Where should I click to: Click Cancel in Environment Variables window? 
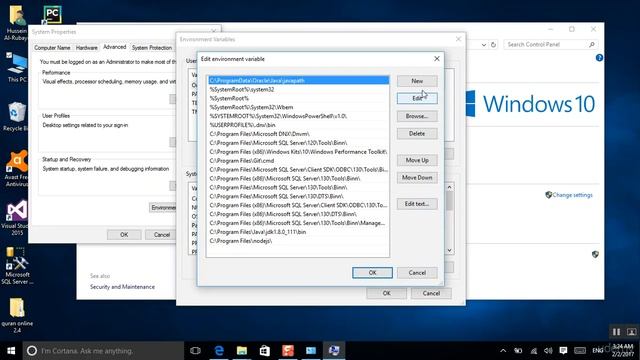click(431, 293)
